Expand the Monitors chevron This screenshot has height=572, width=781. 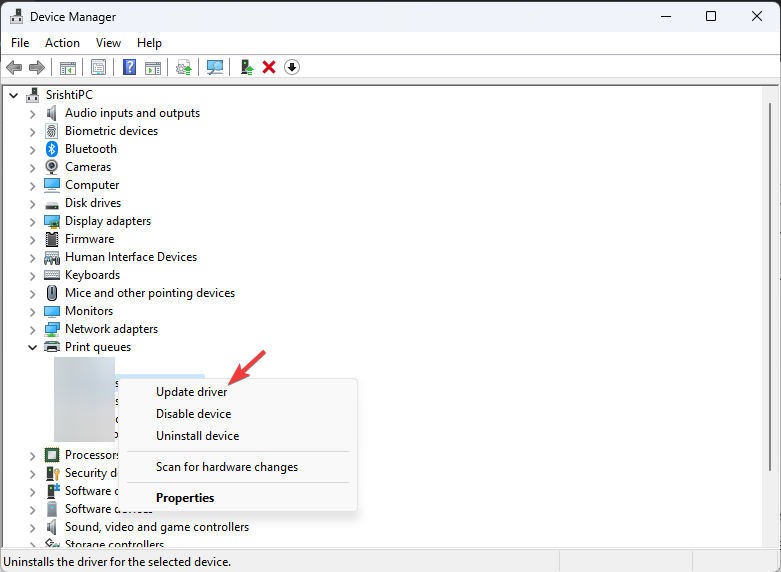(x=33, y=311)
